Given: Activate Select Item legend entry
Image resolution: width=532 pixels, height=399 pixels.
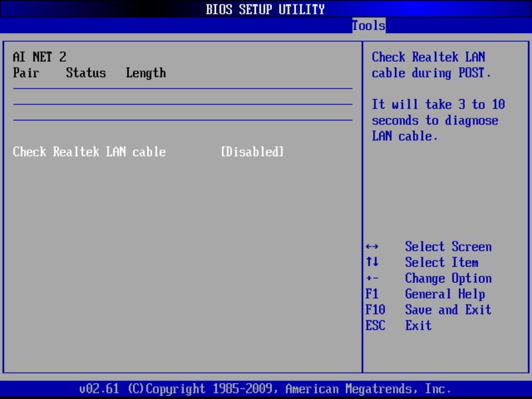Looking at the screenshot, I should pyautogui.click(x=441, y=263).
